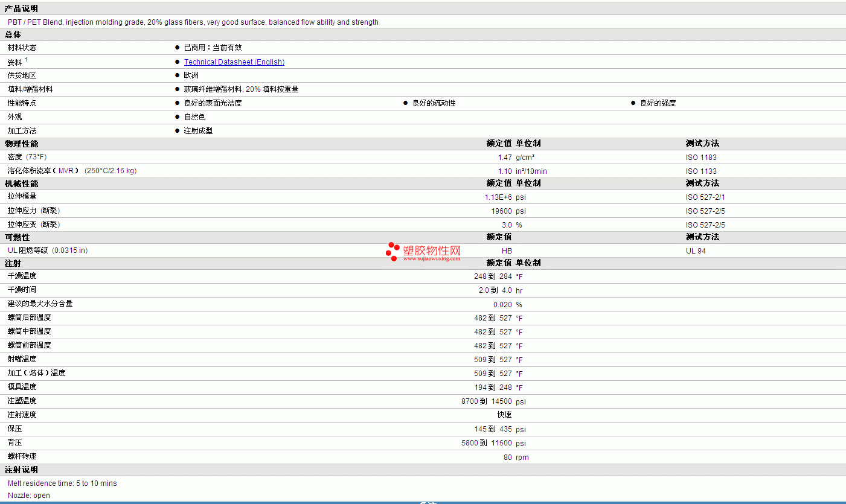The image size is (846, 504).
Task: Click the Melt residence time note
Action: (x=62, y=483)
